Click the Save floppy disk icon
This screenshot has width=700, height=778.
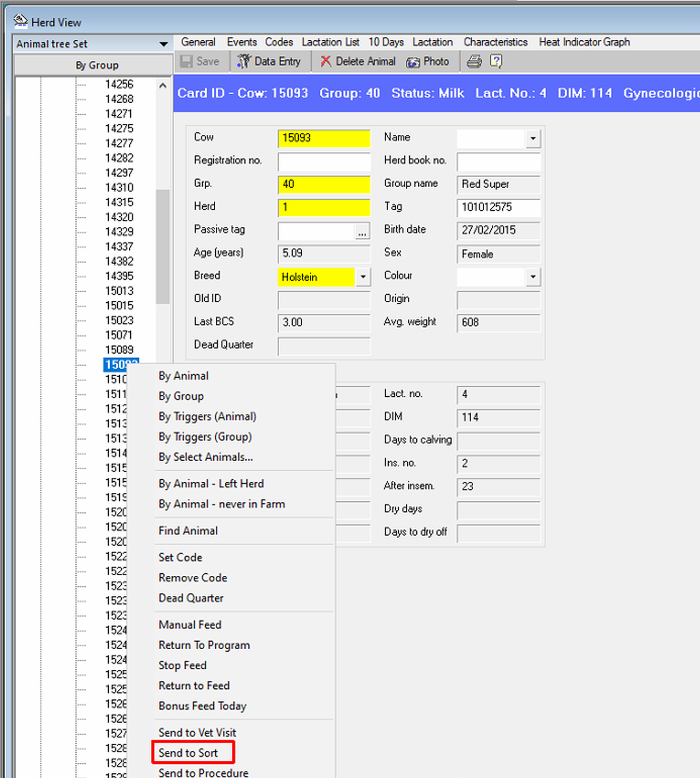[x=186, y=62]
